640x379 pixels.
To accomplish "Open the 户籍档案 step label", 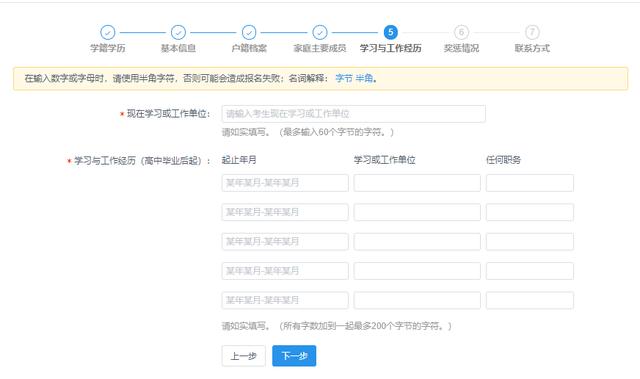I will [x=249, y=48].
